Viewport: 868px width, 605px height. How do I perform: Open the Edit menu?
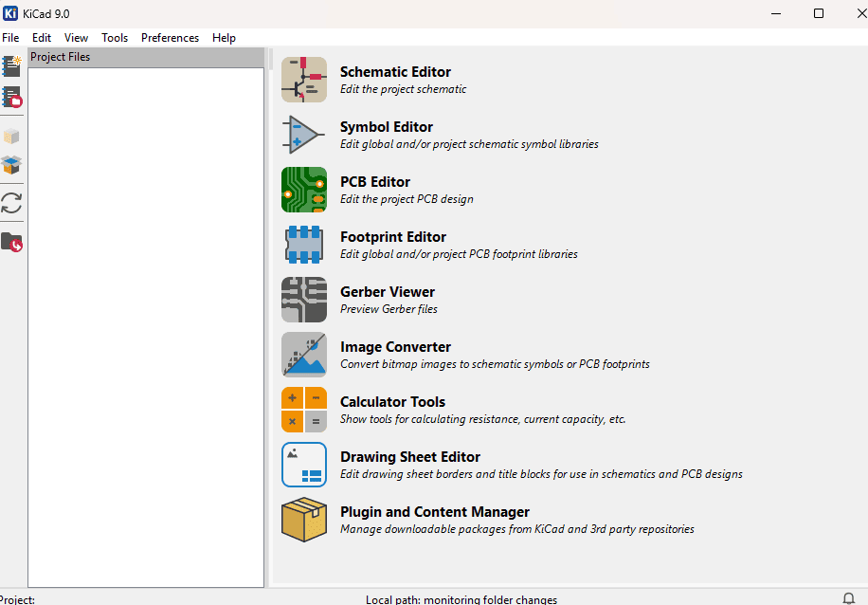[x=42, y=38]
